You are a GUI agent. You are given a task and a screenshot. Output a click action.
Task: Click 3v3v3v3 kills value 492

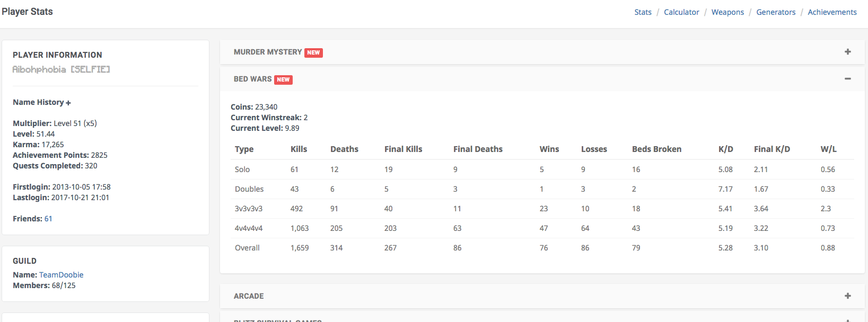click(296, 209)
